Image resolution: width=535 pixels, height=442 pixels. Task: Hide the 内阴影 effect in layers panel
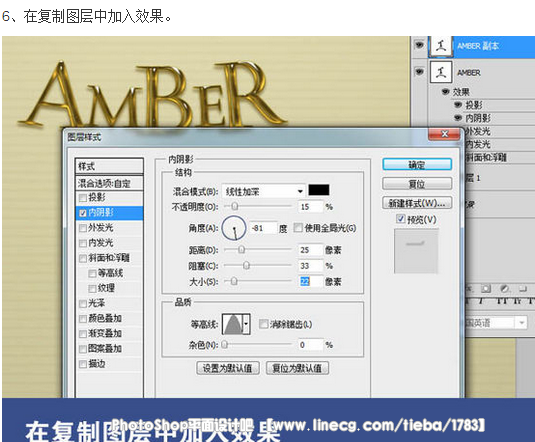pos(458,118)
